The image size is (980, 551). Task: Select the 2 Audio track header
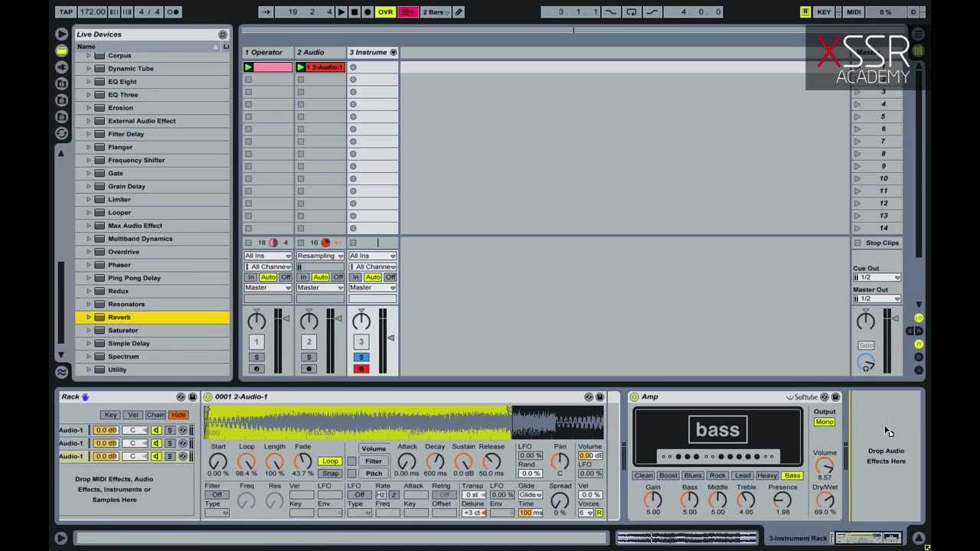coord(320,52)
